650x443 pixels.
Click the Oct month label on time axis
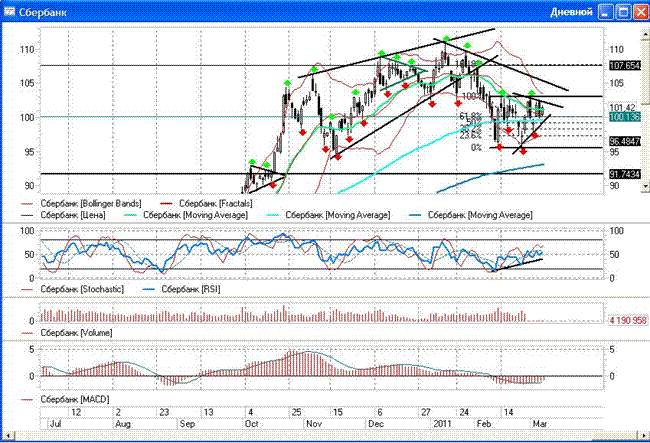coord(252,424)
